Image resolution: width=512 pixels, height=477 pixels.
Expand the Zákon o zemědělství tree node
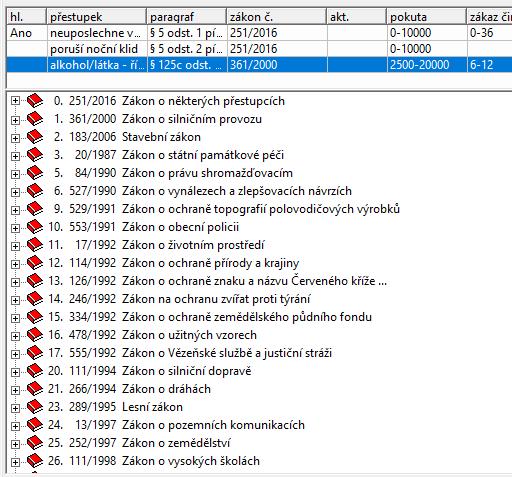coord(15,444)
